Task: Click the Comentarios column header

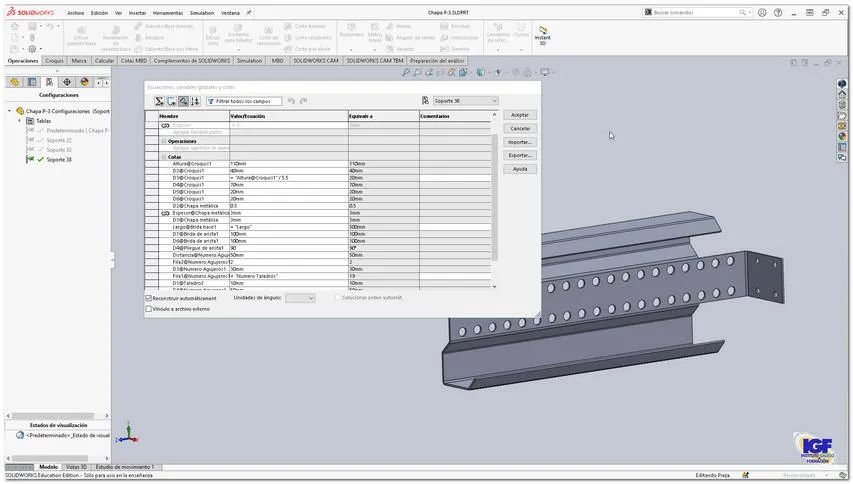Action: 455,116
